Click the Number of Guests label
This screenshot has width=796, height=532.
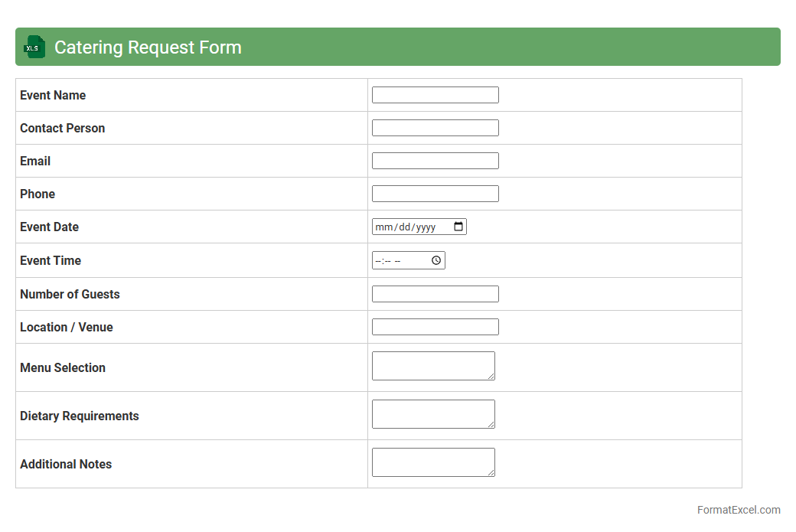tap(70, 294)
